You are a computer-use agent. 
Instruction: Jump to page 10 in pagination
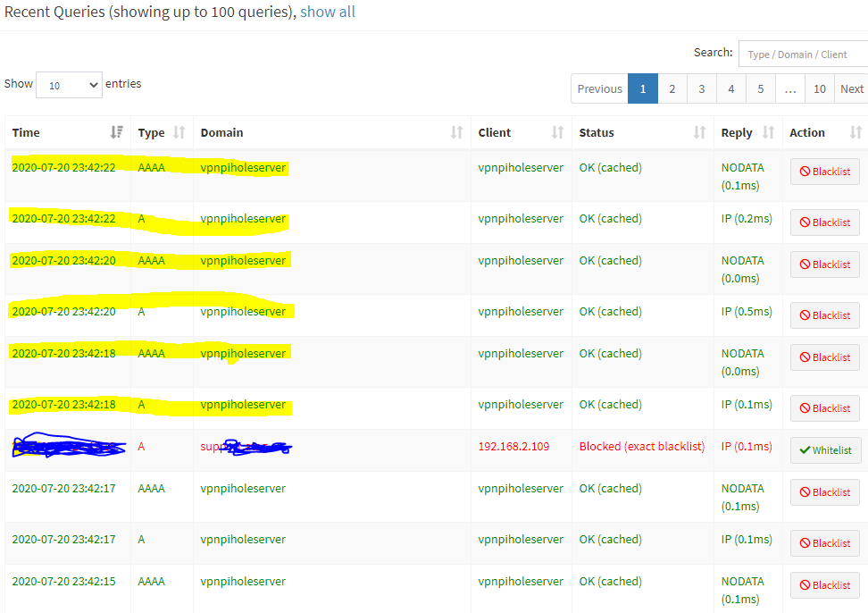tap(819, 88)
